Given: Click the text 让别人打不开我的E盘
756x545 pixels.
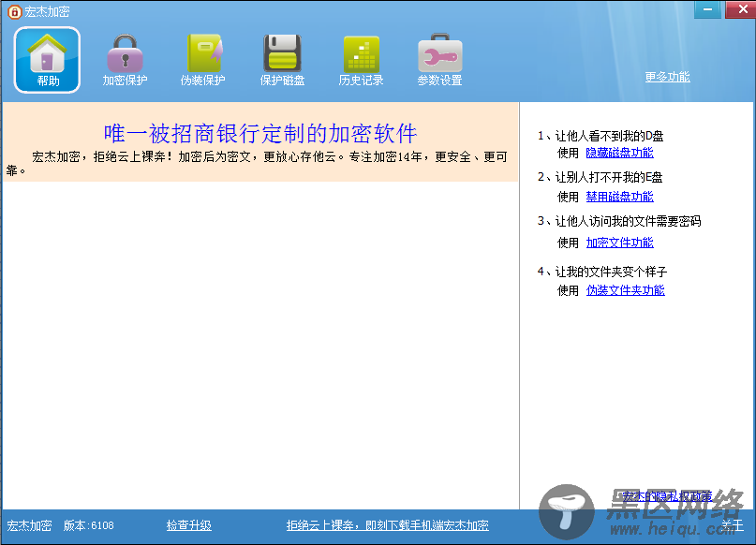Looking at the screenshot, I should (609, 177).
